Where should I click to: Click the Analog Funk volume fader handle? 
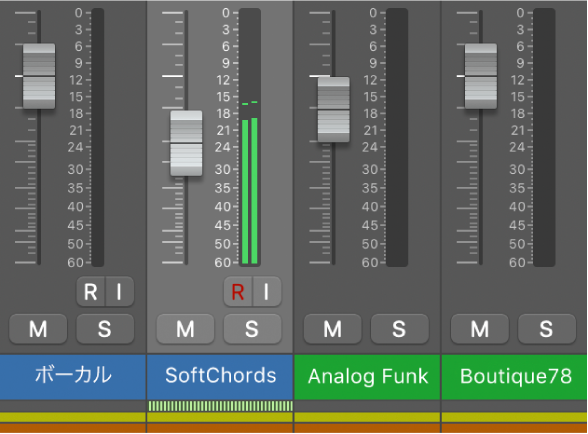[334, 110]
